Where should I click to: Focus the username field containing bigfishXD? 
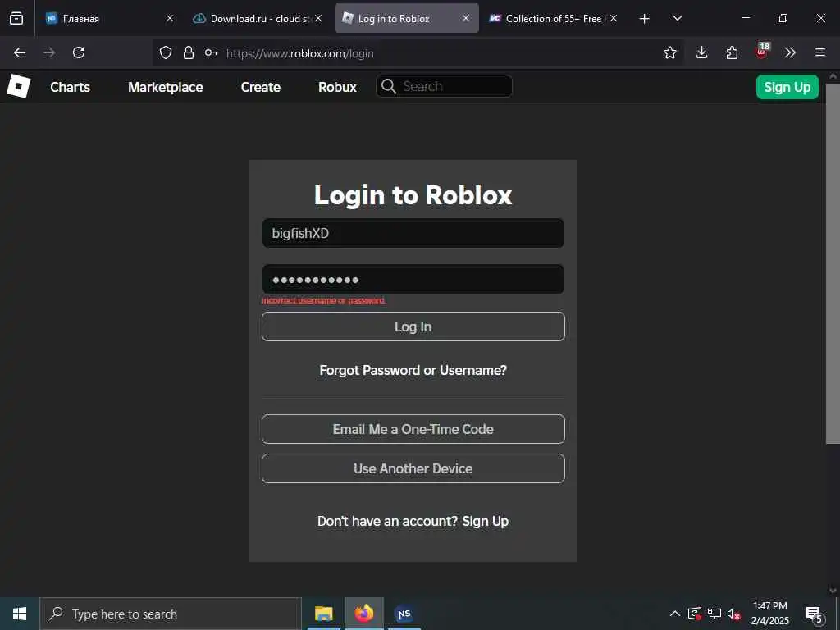[413, 233]
